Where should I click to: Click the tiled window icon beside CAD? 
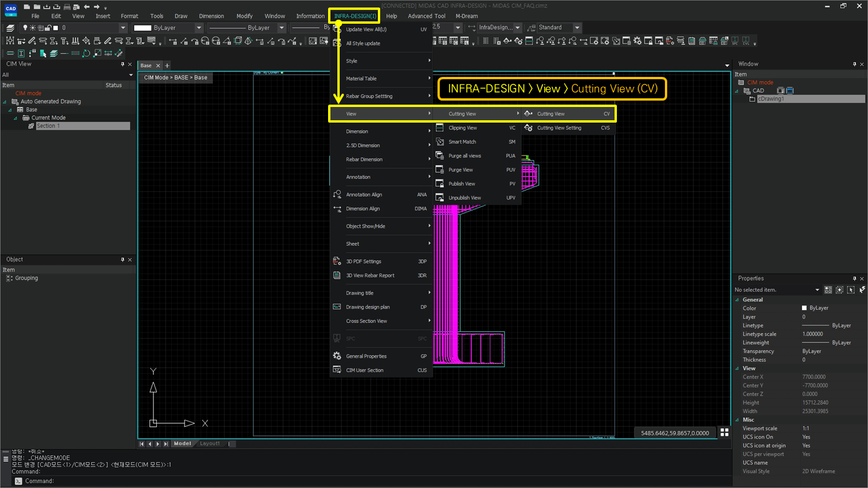click(780, 91)
